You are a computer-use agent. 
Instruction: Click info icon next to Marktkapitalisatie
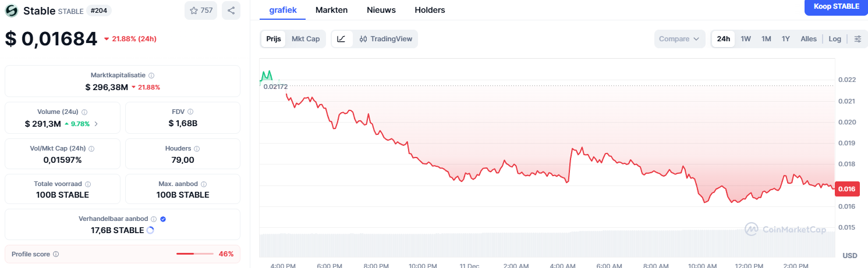[x=151, y=76]
